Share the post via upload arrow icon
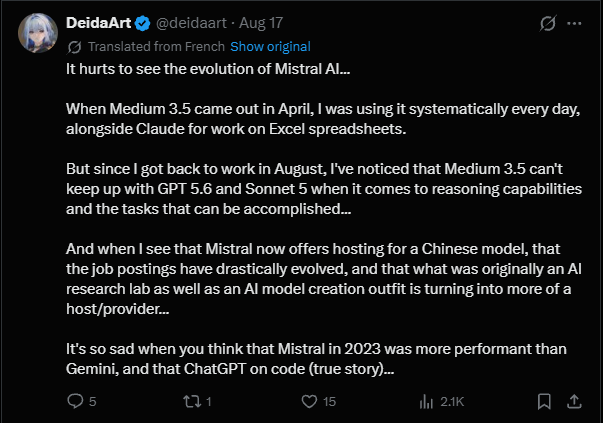The image size is (603, 423). 574,401
